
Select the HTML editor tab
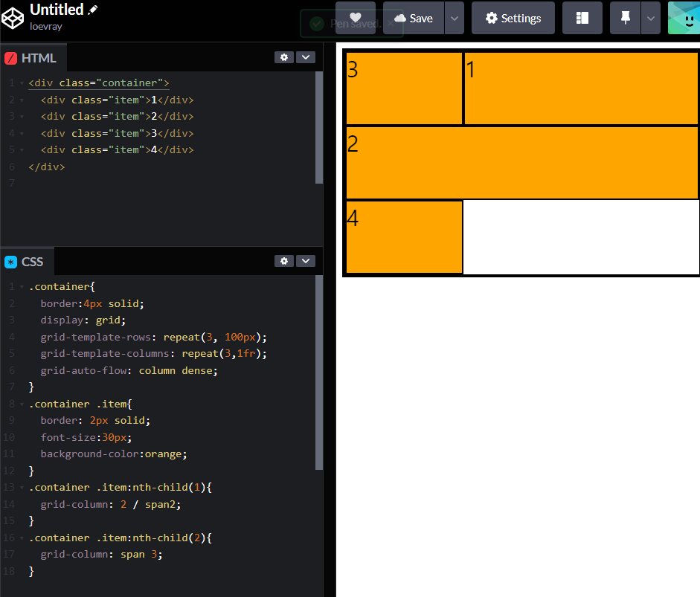(x=34, y=58)
